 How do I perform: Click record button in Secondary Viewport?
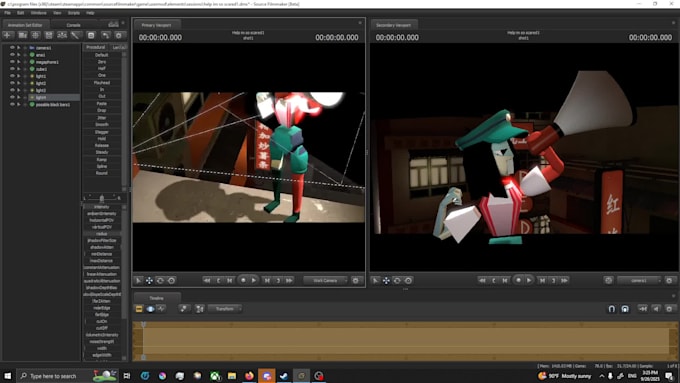click(x=518, y=281)
